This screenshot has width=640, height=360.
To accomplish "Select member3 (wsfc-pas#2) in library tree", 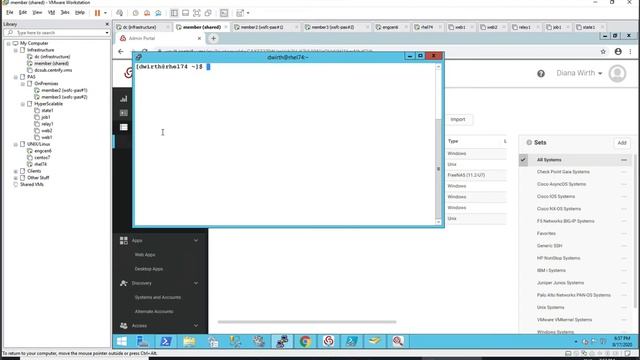I will tap(64, 97).
